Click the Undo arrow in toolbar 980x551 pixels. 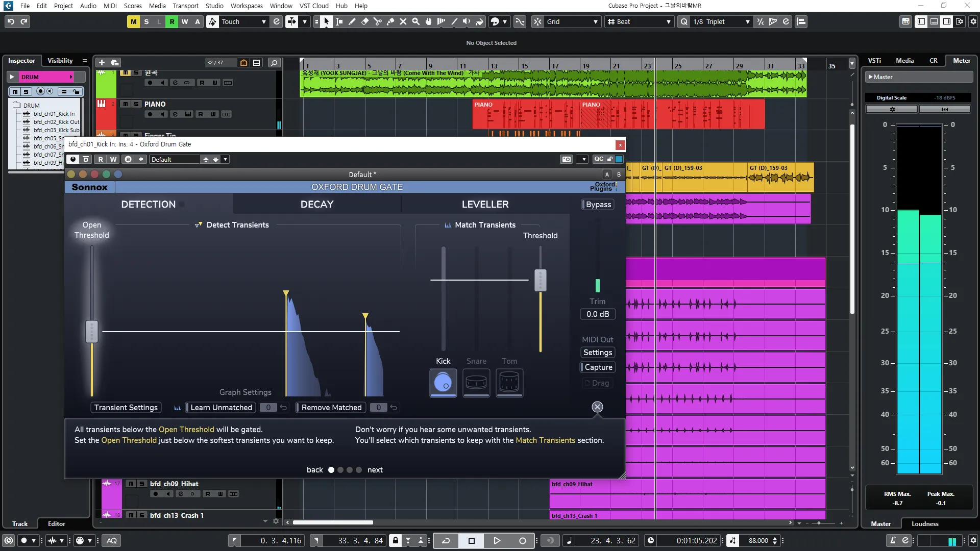11,21
